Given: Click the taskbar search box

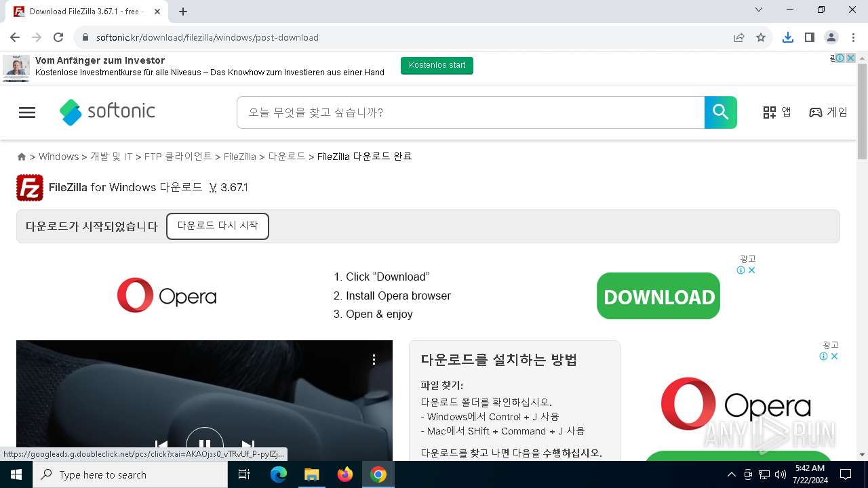Looking at the screenshot, I should point(130,474).
